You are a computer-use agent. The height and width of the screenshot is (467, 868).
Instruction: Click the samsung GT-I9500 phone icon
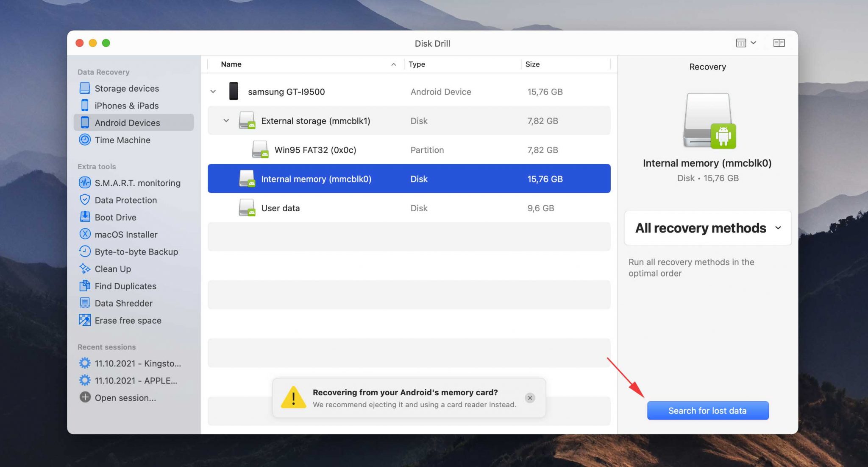[234, 91]
